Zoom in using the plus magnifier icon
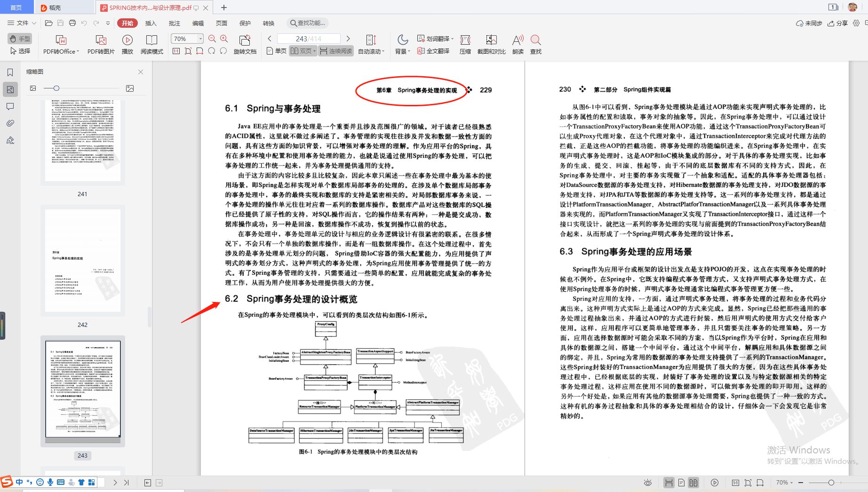 [x=224, y=39]
